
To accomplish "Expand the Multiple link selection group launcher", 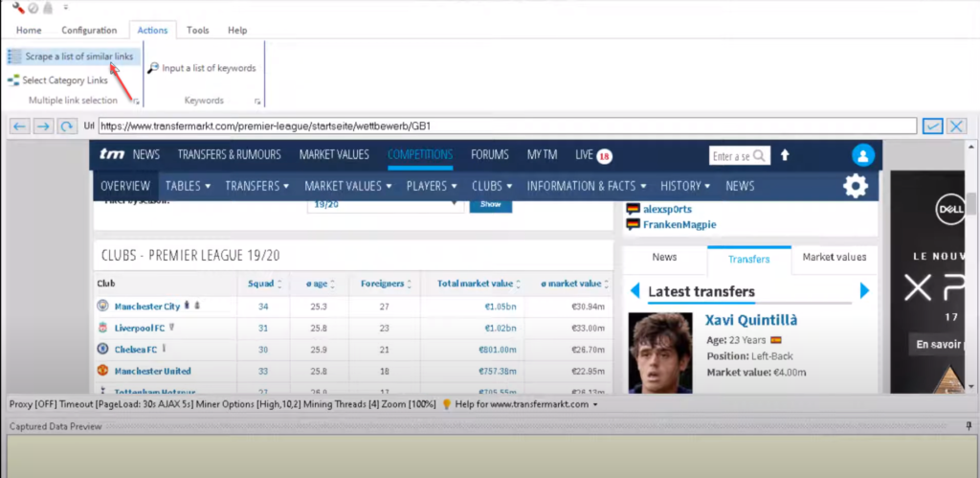I will click(x=136, y=101).
